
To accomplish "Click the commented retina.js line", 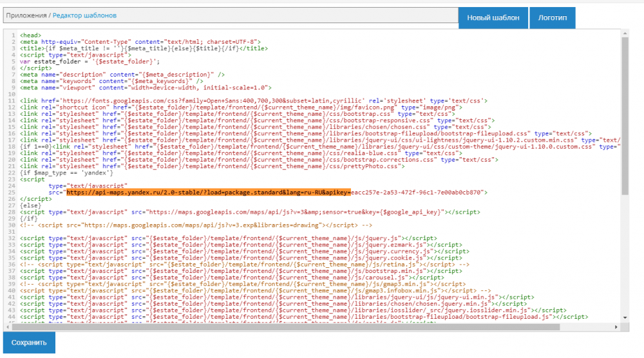I will [244, 265].
